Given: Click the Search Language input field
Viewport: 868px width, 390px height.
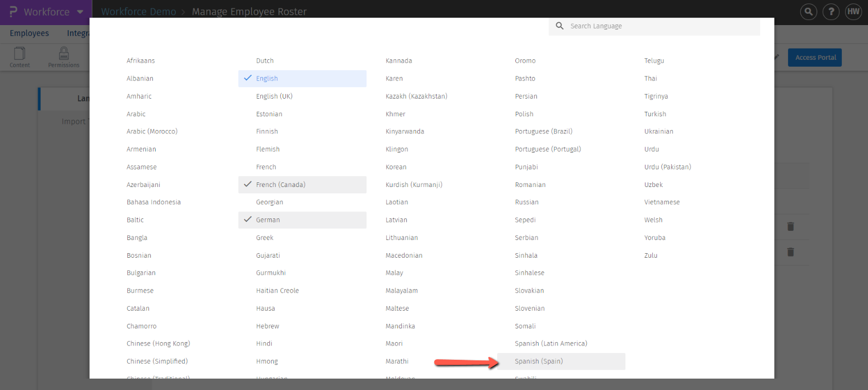Looking at the screenshot, I should 662,26.
